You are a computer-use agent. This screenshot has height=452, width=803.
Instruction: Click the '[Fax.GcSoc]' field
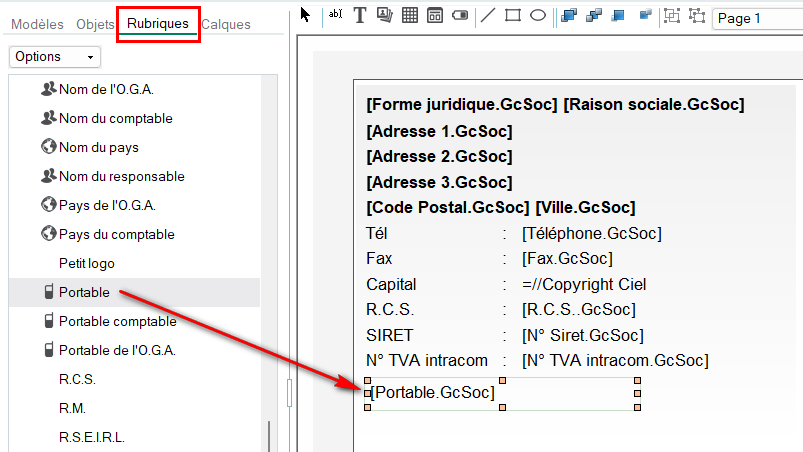567,259
